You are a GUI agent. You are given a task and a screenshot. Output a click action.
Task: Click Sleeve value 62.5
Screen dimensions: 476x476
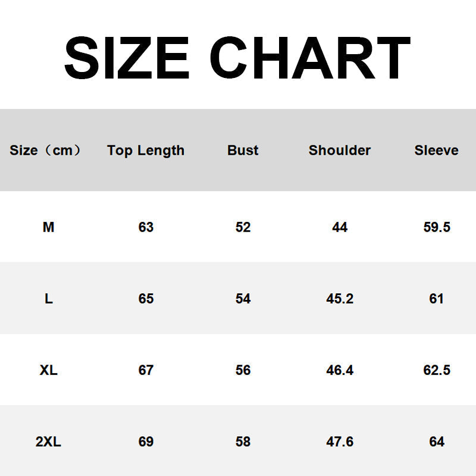click(x=437, y=370)
